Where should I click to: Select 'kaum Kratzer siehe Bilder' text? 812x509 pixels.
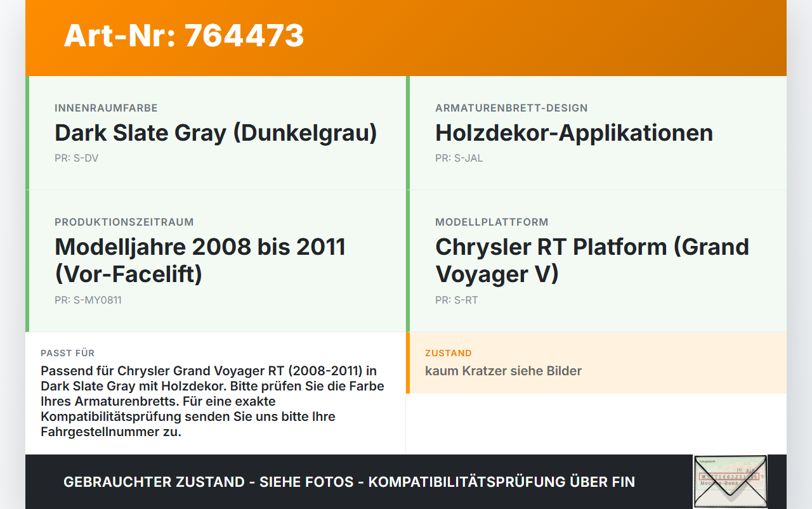coord(503,371)
